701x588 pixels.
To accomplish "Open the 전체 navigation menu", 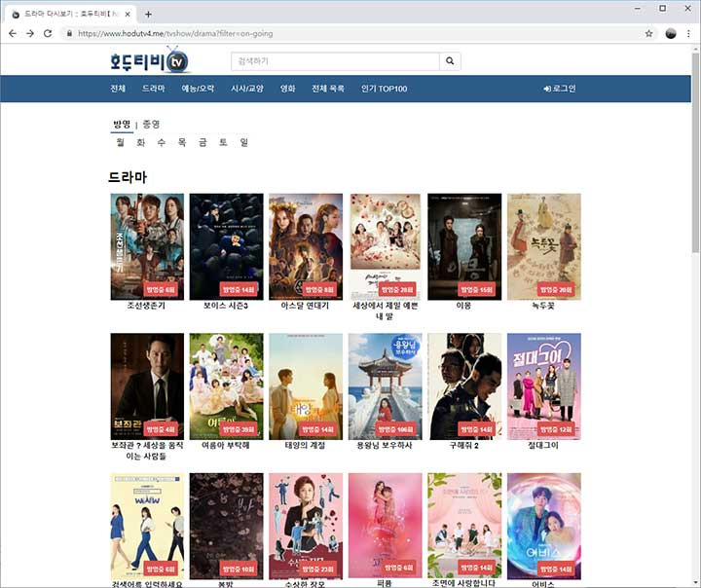I will coord(118,89).
